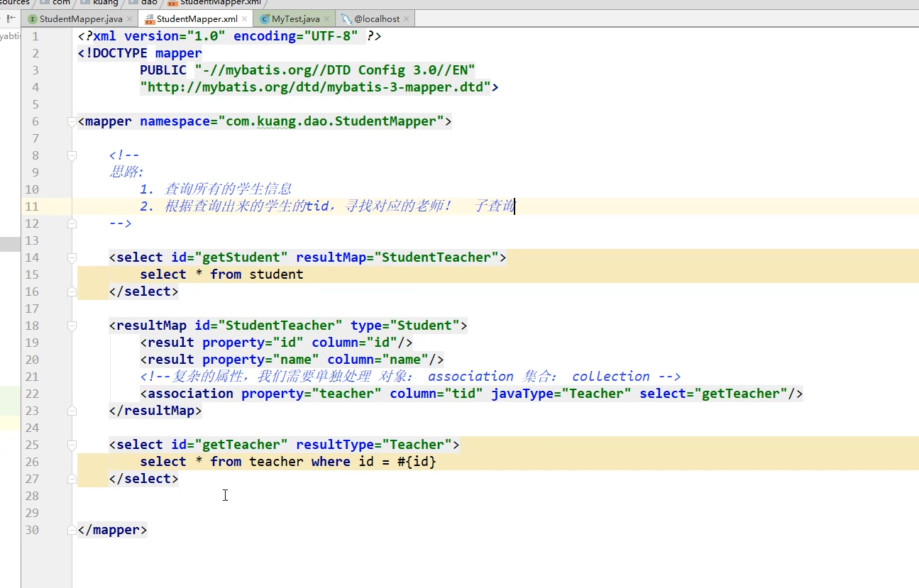Click the fold end marker at line 12
Image resolution: width=919 pixels, height=588 pixels.
pyautogui.click(x=72, y=223)
